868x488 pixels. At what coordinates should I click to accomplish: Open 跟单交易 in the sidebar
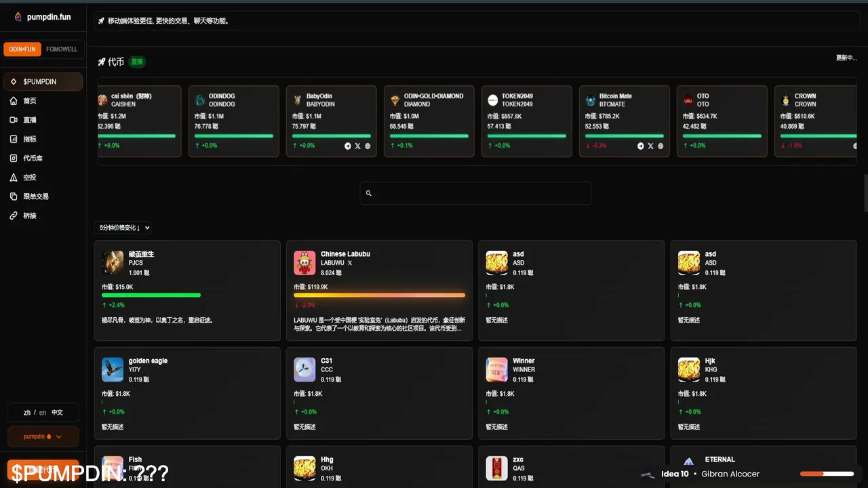click(43, 197)
